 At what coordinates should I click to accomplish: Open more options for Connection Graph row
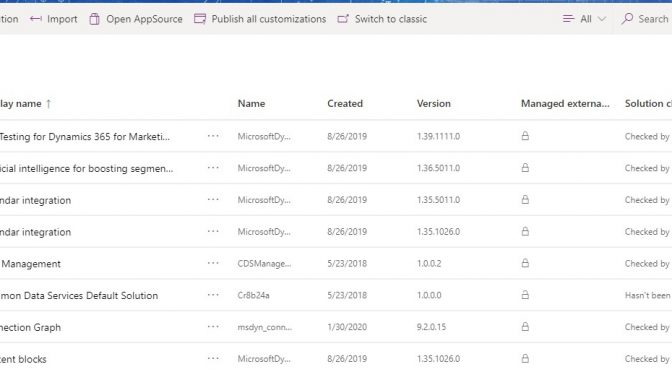[x=213, y=327]
